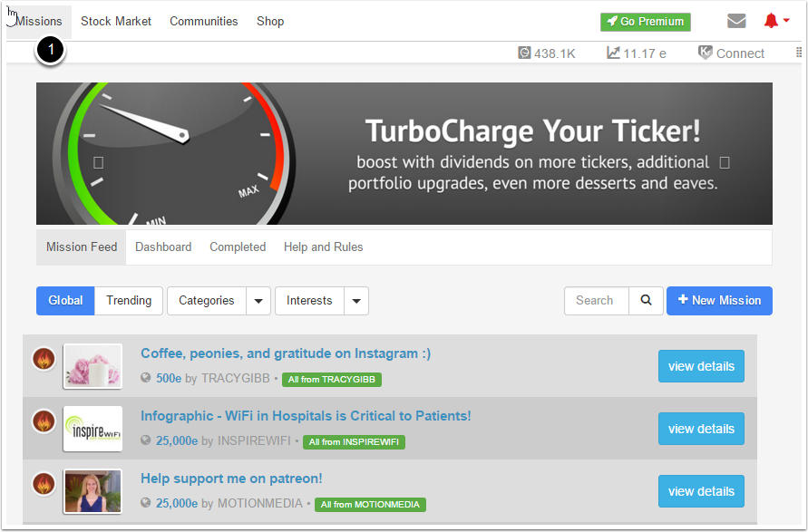Click flame icon beside Coffee, peonies mission
Viewport: 808px width, 532px height.
click(44, 359)
